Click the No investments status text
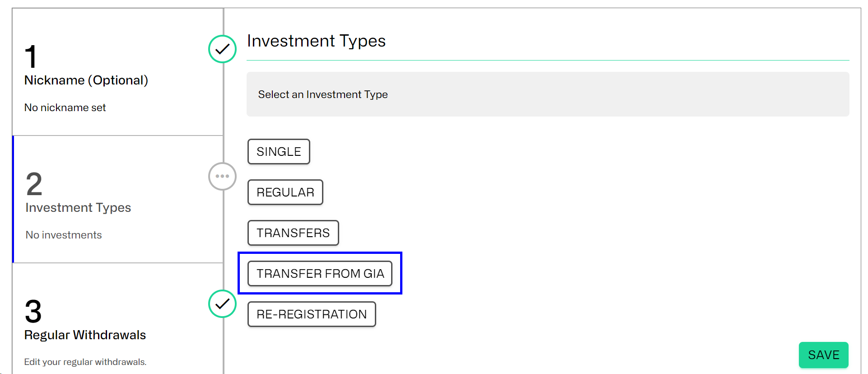Image resolution: width=868 pixels, height=374 pixels. pyautogui.click(x=64, y=235)
